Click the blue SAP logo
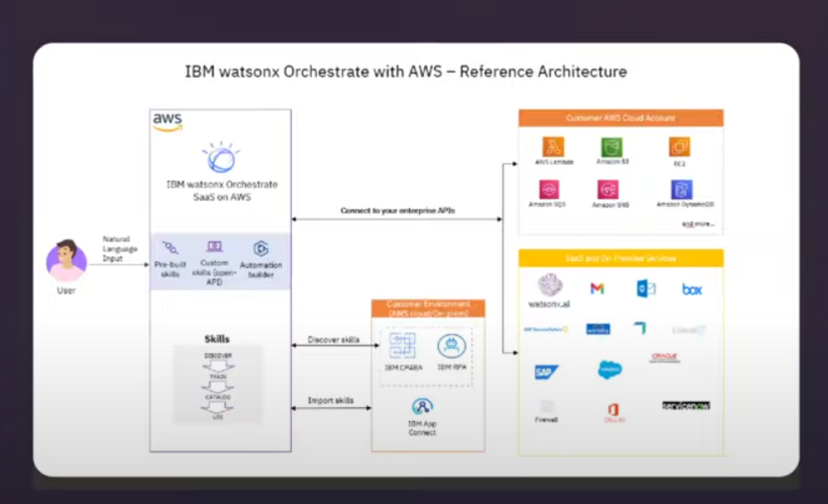 (547, 372)
